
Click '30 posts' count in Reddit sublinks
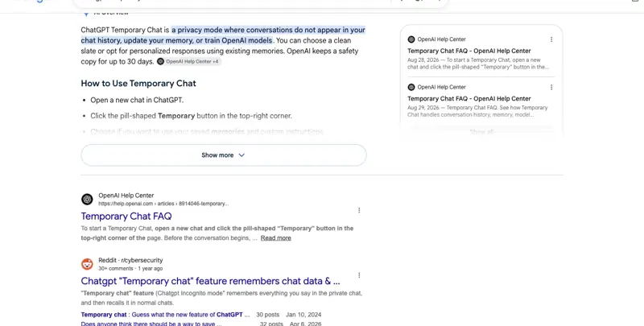click(268, 315)
